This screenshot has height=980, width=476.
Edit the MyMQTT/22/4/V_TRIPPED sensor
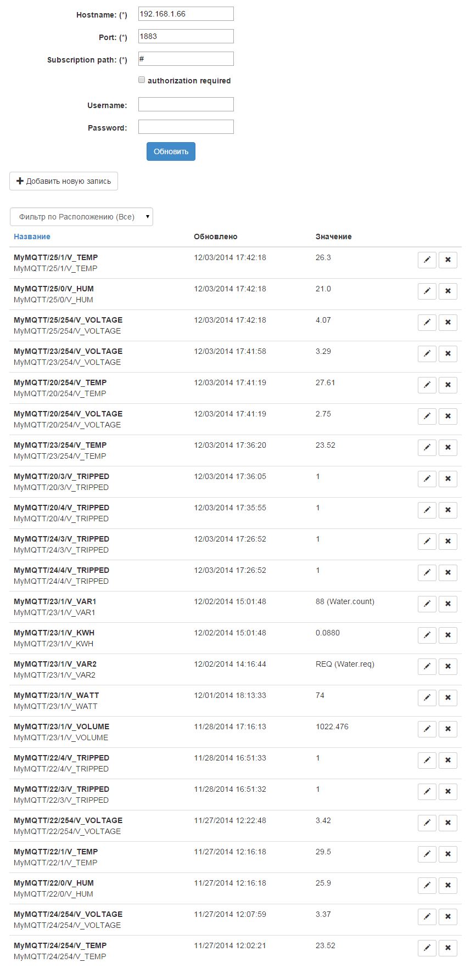tap(427, 760)
